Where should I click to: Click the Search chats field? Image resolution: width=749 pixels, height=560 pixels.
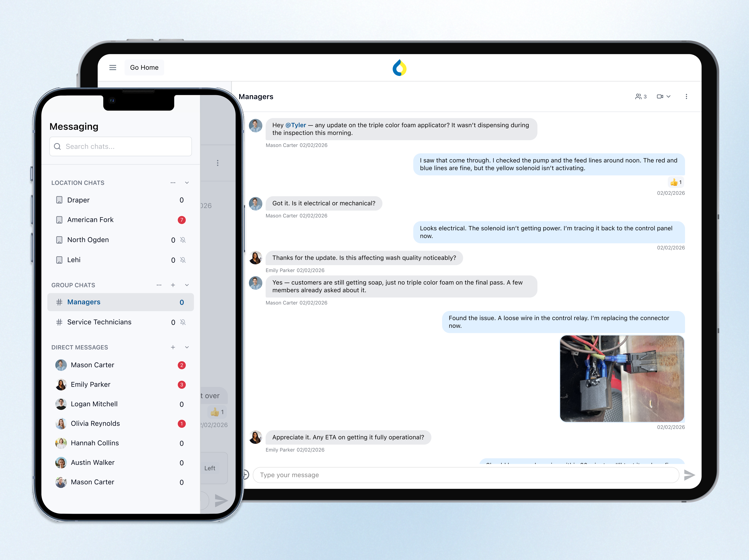point(120,146)
